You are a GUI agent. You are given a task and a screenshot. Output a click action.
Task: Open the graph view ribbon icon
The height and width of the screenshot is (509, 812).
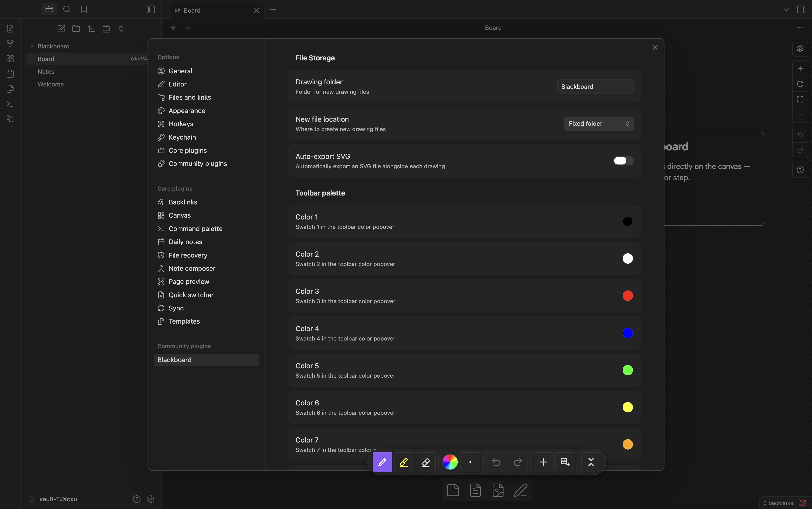coord(10,44)
